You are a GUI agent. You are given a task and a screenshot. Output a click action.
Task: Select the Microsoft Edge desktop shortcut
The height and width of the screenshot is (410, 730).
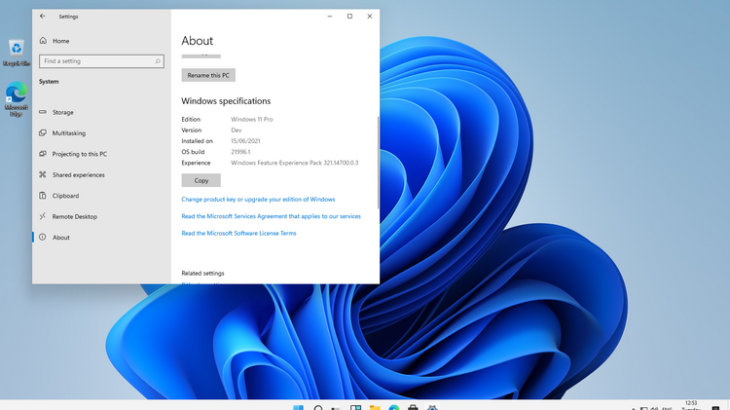[x=16, y=99]
